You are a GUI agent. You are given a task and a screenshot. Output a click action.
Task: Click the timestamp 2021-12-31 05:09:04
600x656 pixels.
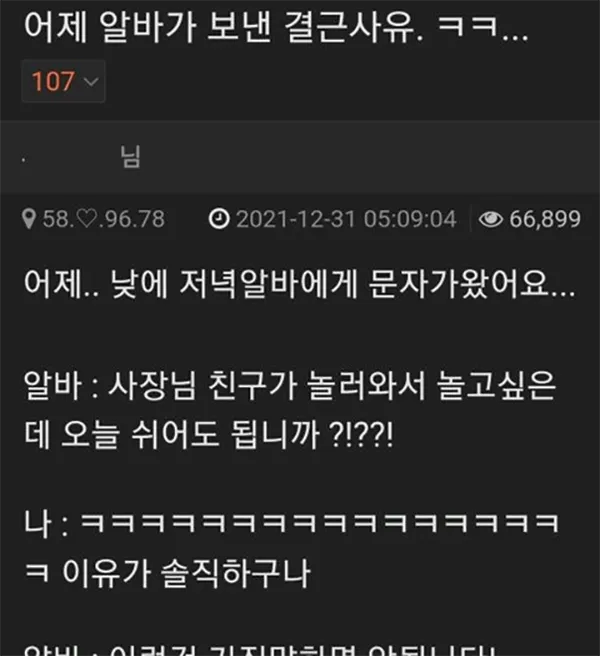(x=346, y=219)
